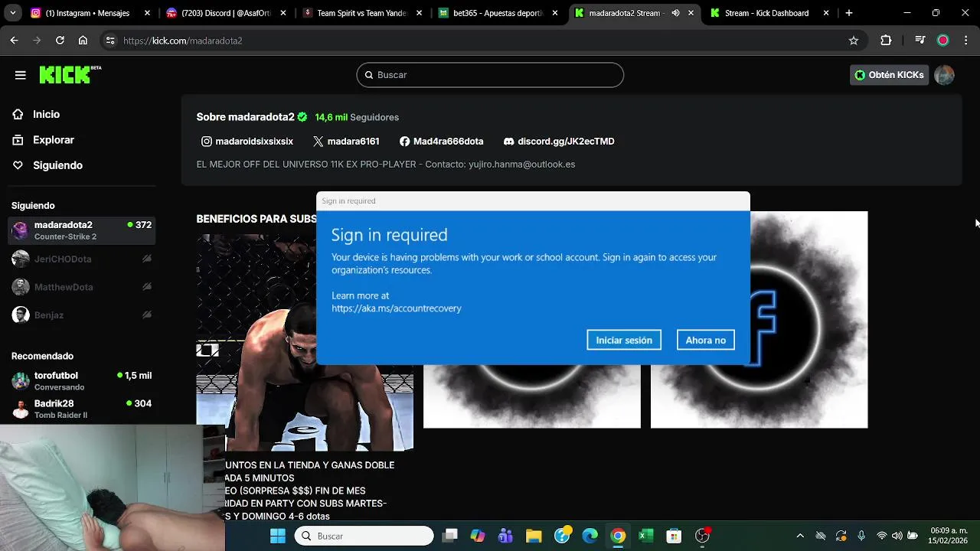Launch Copilot from the taskbar
Viewport: 980px width, 551px height.
click(x=478, y=536)
